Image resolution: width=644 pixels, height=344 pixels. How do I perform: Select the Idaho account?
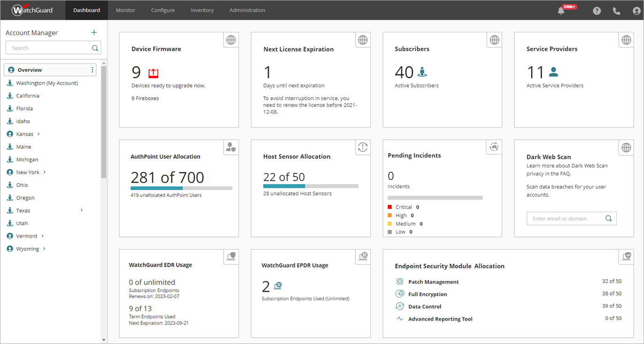pos(23,121)
